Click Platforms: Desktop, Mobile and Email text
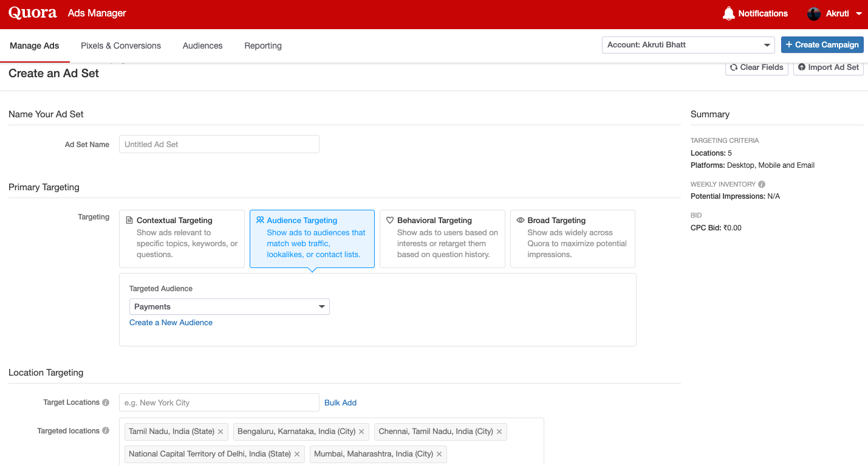The width and height of the screenshot is (868, 465). point(753,165)
